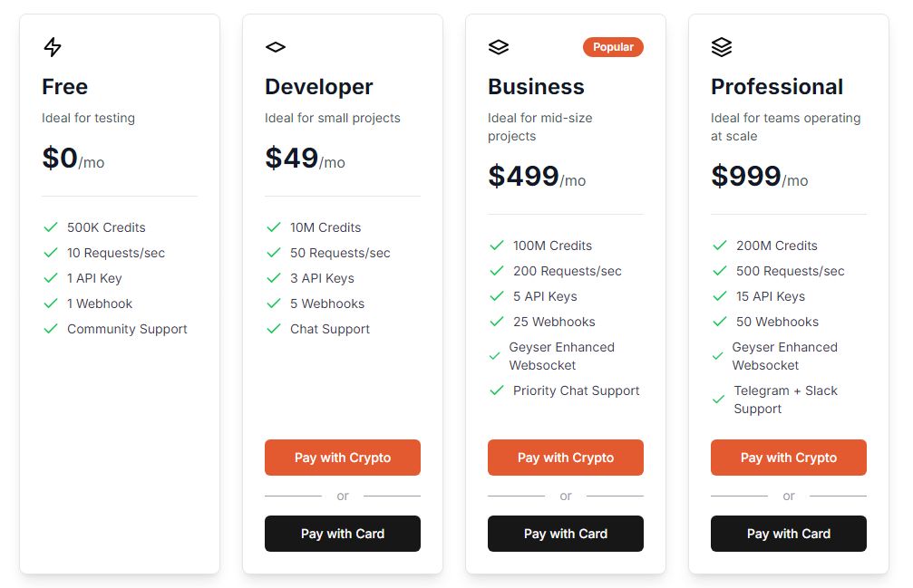Viewport: 913px width, 588px height.
Task: Click the Free plan heading
Action: coord(65,87)
